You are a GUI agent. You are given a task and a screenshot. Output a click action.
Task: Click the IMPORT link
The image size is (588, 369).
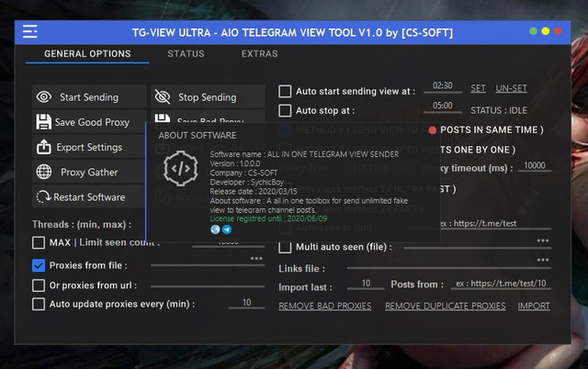point(534,306)
